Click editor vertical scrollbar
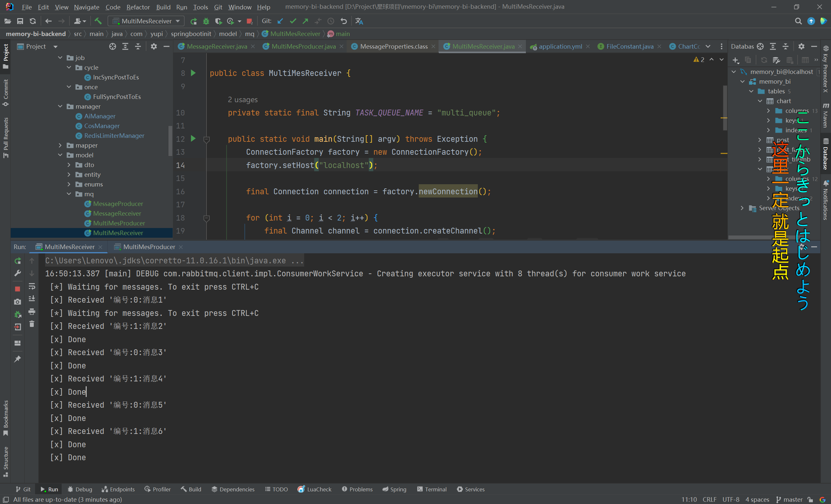The width and height of the screenshot is (831, 504). (725, 108)
